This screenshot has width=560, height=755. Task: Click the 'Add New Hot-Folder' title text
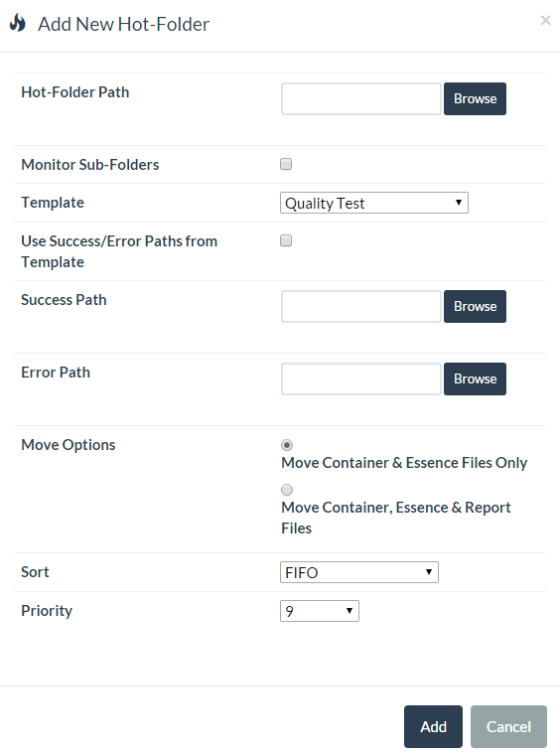(124, 24)
